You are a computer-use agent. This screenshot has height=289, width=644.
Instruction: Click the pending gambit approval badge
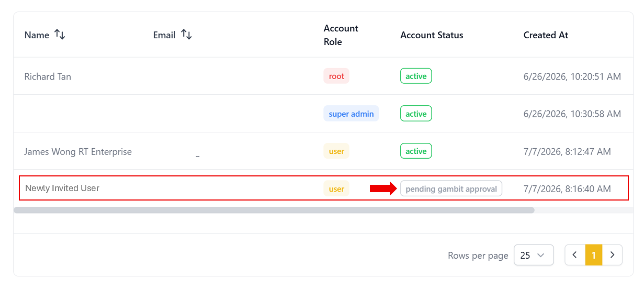coord(451,188)
